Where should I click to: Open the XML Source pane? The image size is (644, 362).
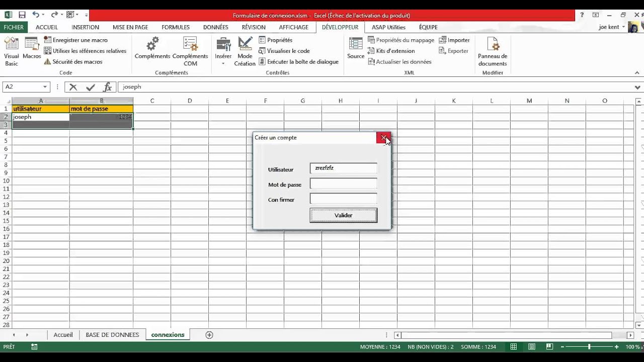(356, 49)
